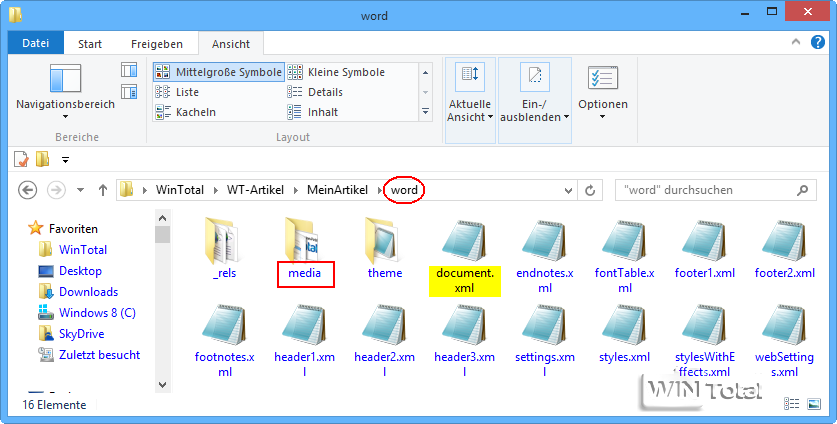Screen dimensions: 837x424
Task: Select Favoriten in navigation pane
Action: (x=63, y=229)
